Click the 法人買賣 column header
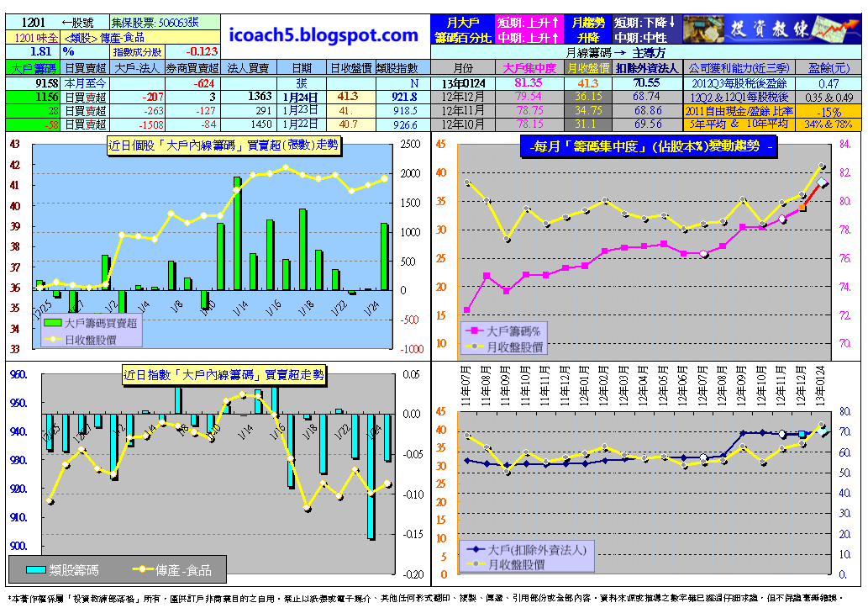The image size is (868, 608). click(248, 68)
